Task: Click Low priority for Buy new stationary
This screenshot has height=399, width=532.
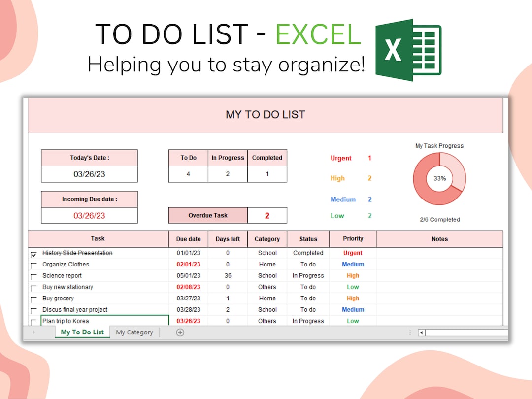Action: (x=353, y=287)
